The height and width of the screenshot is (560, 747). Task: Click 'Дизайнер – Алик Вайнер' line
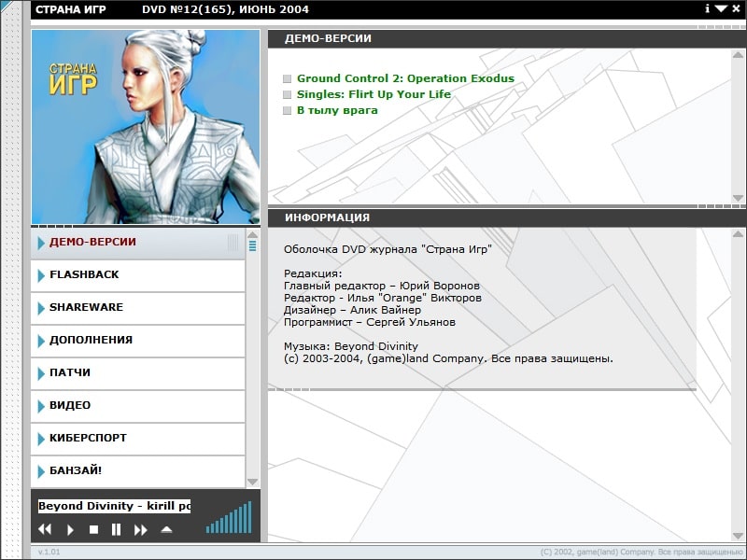point(352,310)
